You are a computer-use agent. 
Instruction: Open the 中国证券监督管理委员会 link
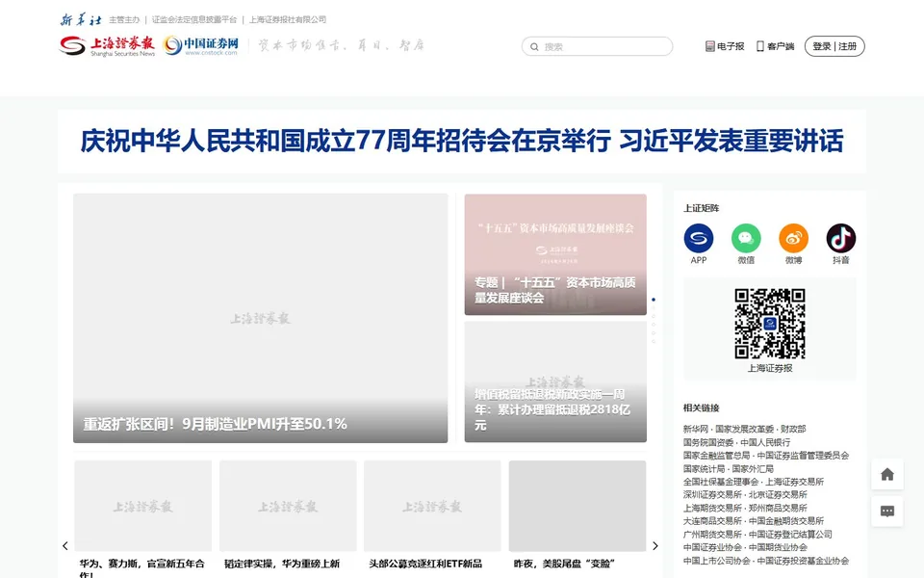(x=803, y=456)
